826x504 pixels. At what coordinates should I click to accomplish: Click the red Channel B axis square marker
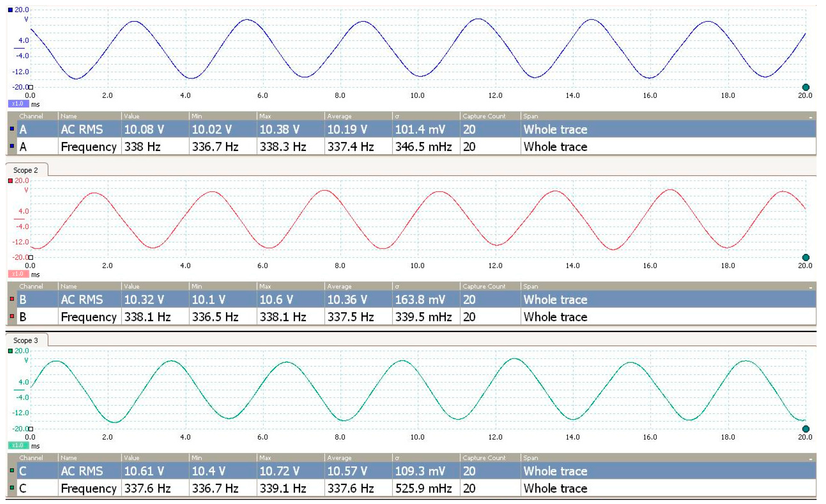(x=10, y=181)
